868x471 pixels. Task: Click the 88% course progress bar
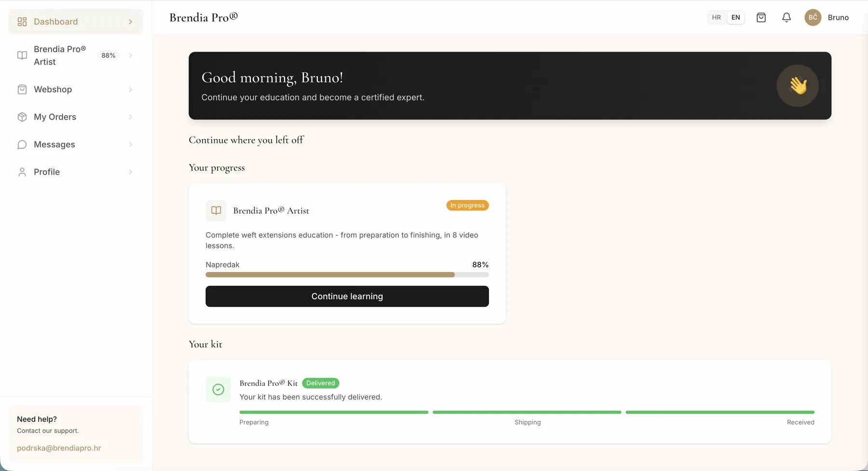(347, 275)
